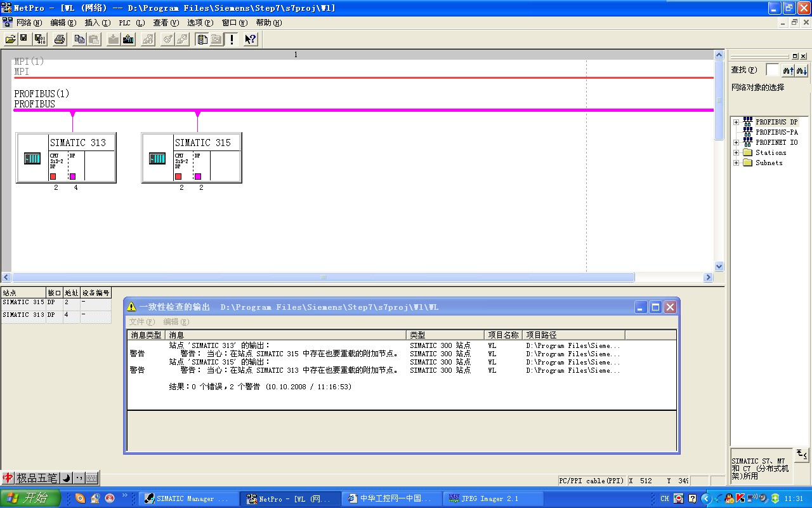The image size is (812, 508).
Task: Click the Upload station toolbar icon
Action: point(128,39)
